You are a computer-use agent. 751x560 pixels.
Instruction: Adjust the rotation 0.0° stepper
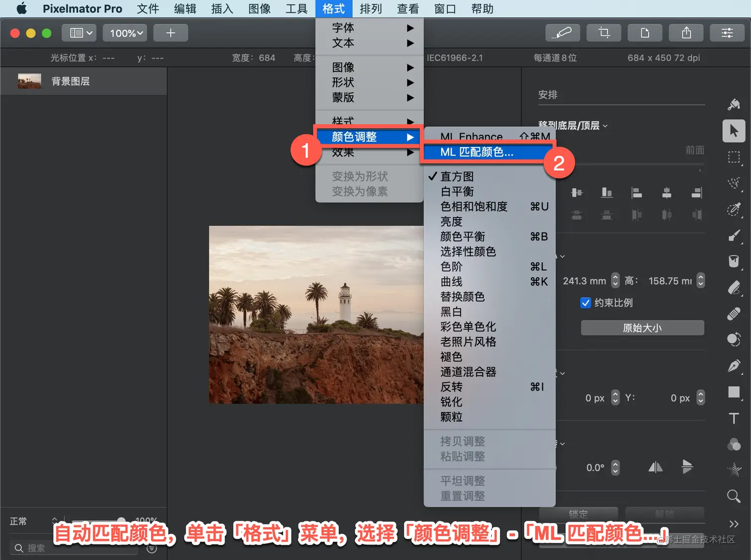(615, 467)
